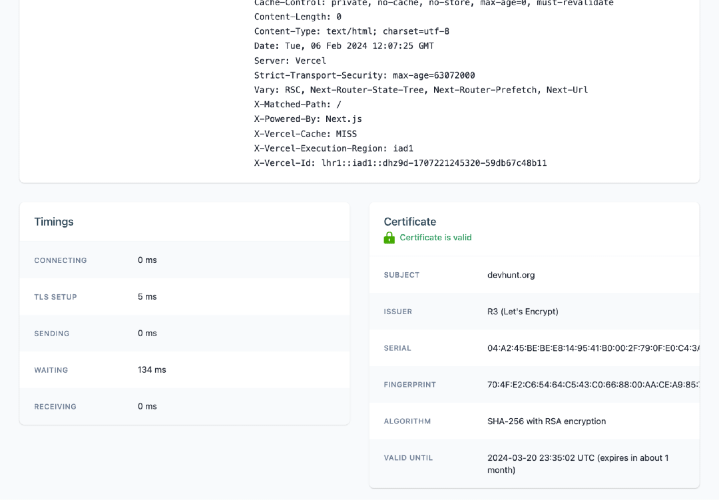Select the Vary header line
This screenshot has height=500, width=719.
pos(421,90)
